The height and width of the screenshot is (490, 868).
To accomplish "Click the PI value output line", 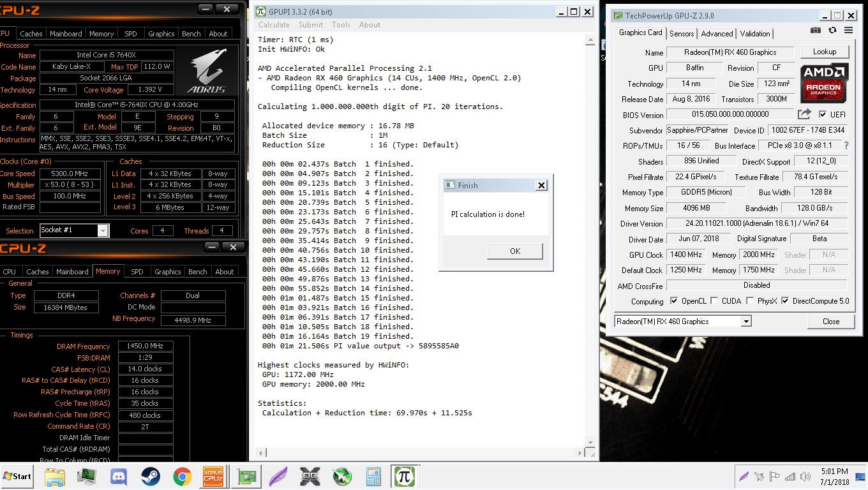I will coord(361,346).
